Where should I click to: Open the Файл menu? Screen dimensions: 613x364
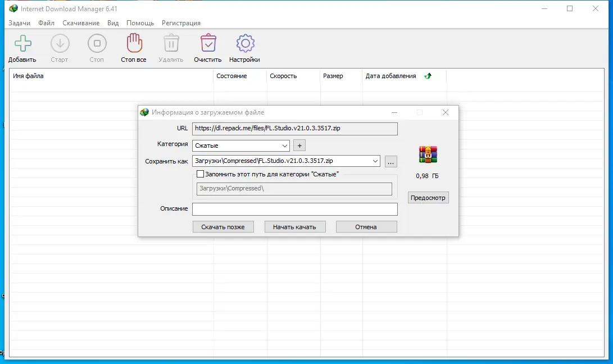pyautogui.click(x=46, y=23)
